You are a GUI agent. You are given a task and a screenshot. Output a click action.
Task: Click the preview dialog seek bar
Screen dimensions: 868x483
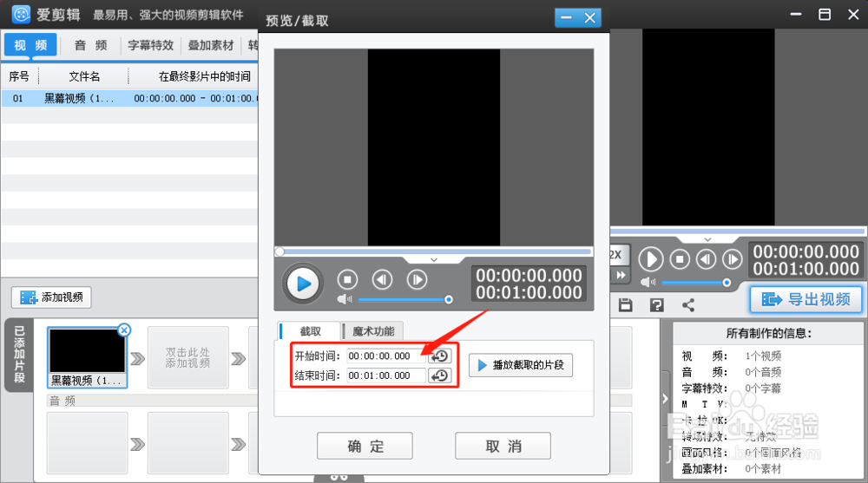pos(434,251)
